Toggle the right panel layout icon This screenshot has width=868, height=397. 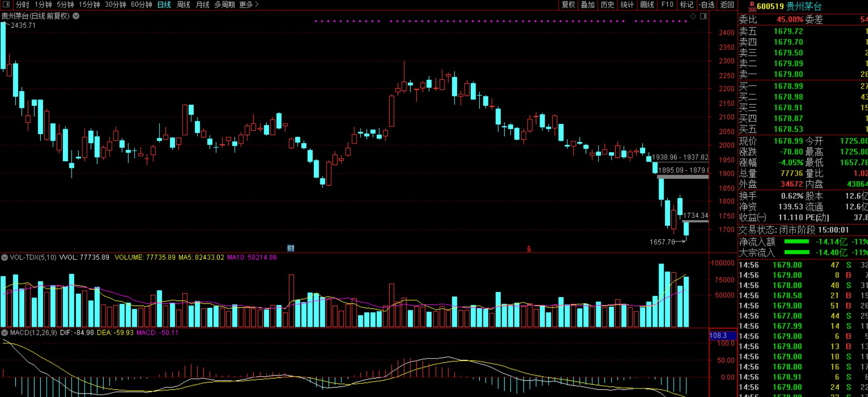[704, 16]
